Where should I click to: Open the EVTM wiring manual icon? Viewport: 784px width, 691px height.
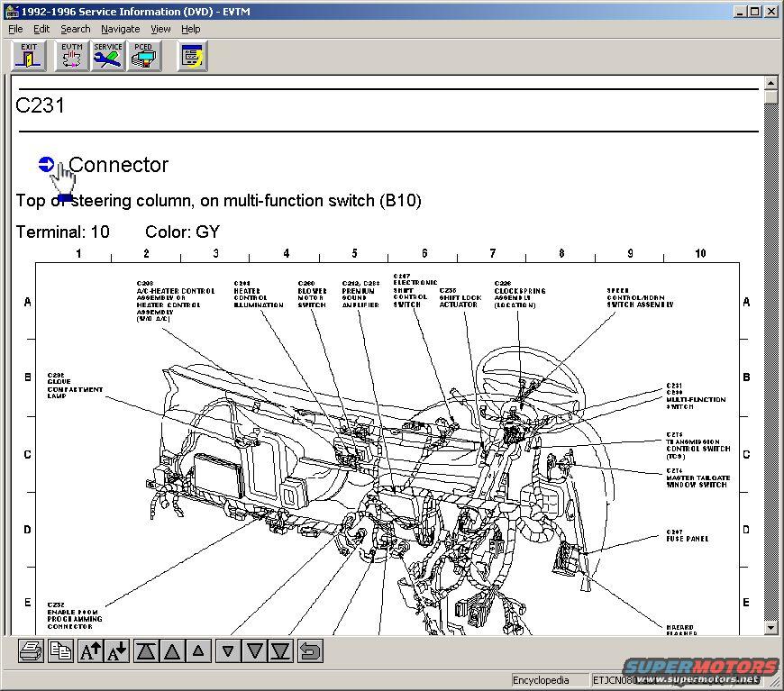[x=72, y=56]
